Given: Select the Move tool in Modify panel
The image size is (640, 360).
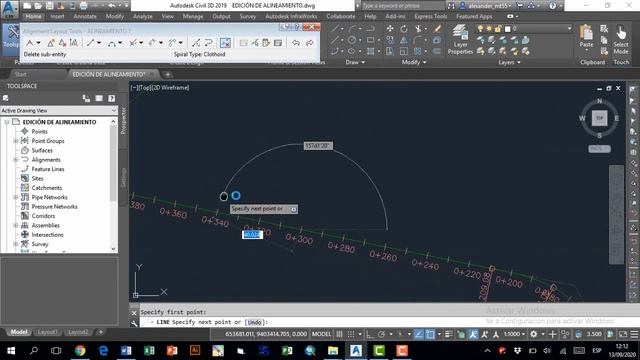Looking at the screenshot, I should pos(390,29).
